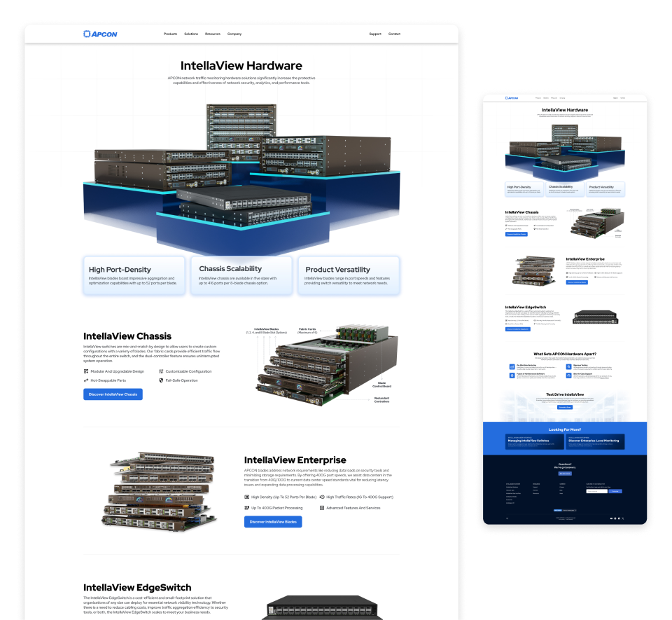Click the IntellaView Enterprise heading in large page
The width and height of the screenshot is (672, 620).
(x=295, y=460)
